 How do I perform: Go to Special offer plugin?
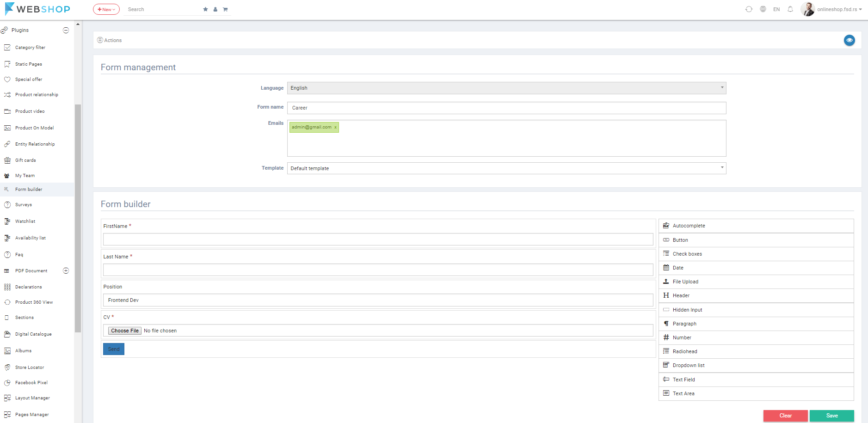[x=28, y=80]
